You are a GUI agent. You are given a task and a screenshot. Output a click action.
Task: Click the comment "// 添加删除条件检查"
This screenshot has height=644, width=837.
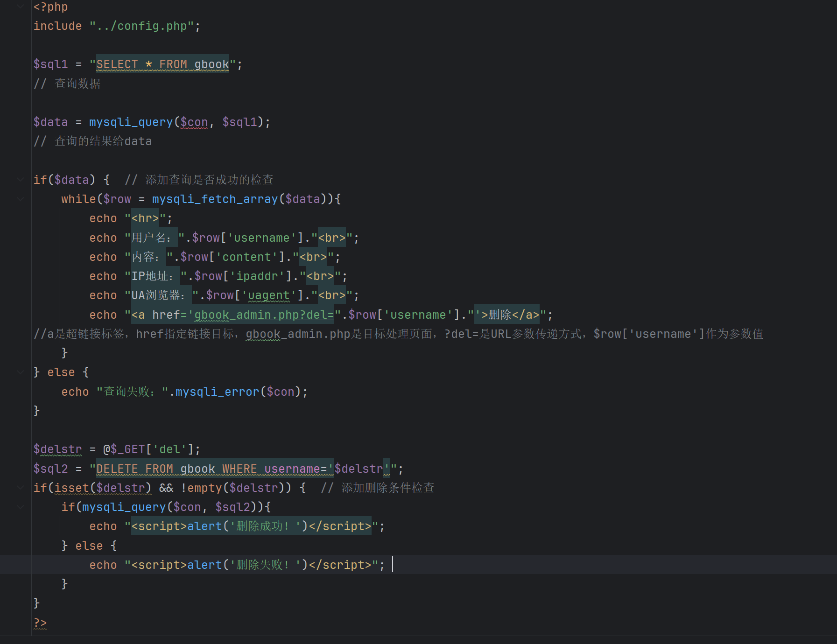[x=377, y=488]
